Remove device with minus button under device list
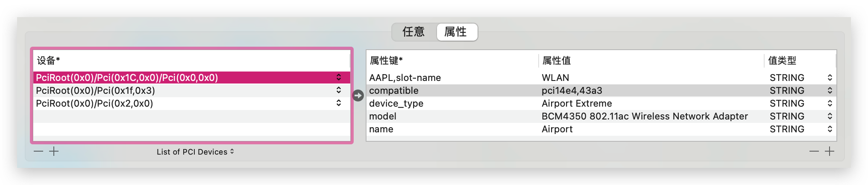The width and height of the screenshot is (868, 185). (x=38, y=151)
